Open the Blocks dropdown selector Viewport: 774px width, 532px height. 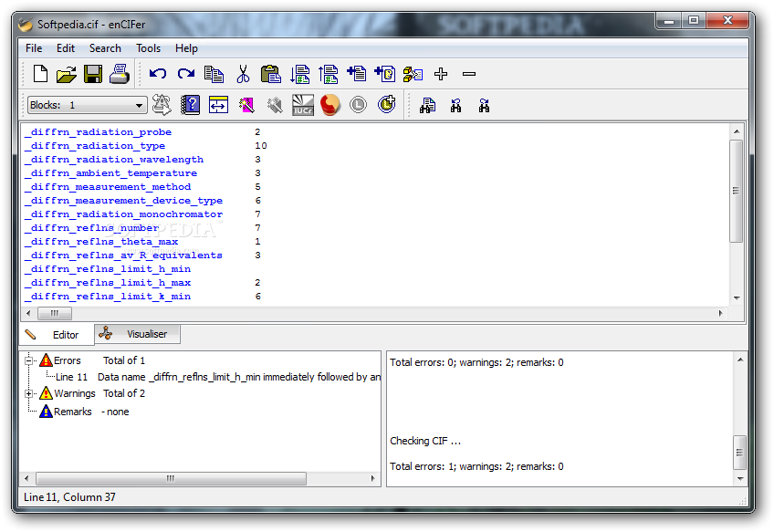[88, 105]
